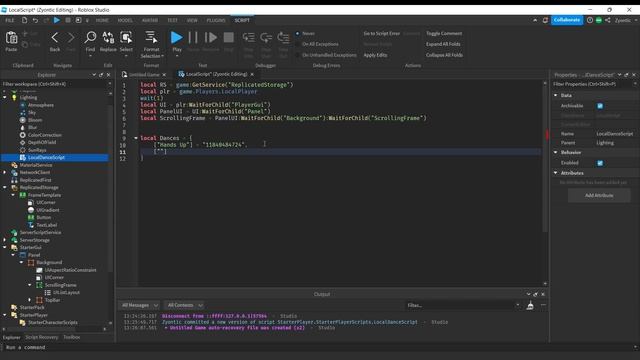Switch to Script Recovery tab
This screenshot has width=640, height=360.
pyautogui.click(x=42, y=337)
